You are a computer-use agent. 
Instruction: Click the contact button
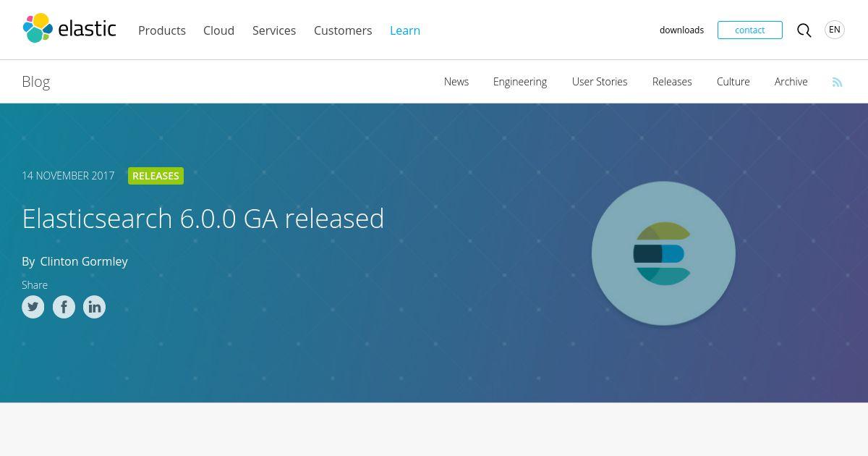click(x=750, y=30)
